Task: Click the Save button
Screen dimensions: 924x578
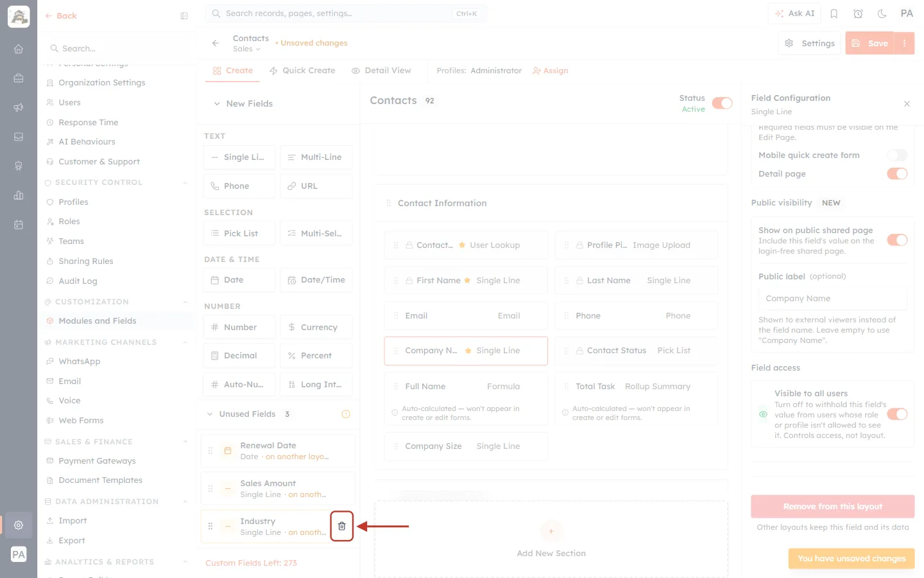Action: pos(870,43)
